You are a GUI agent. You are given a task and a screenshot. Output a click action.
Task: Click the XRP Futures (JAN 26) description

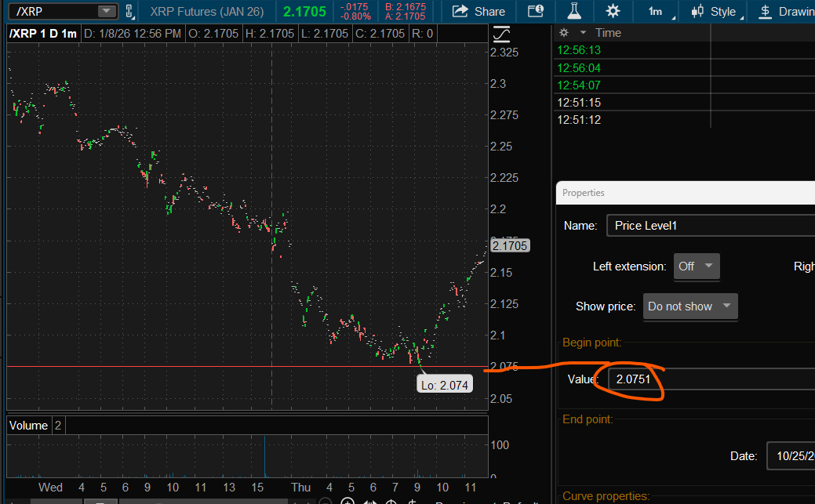[x=207, y=12]
